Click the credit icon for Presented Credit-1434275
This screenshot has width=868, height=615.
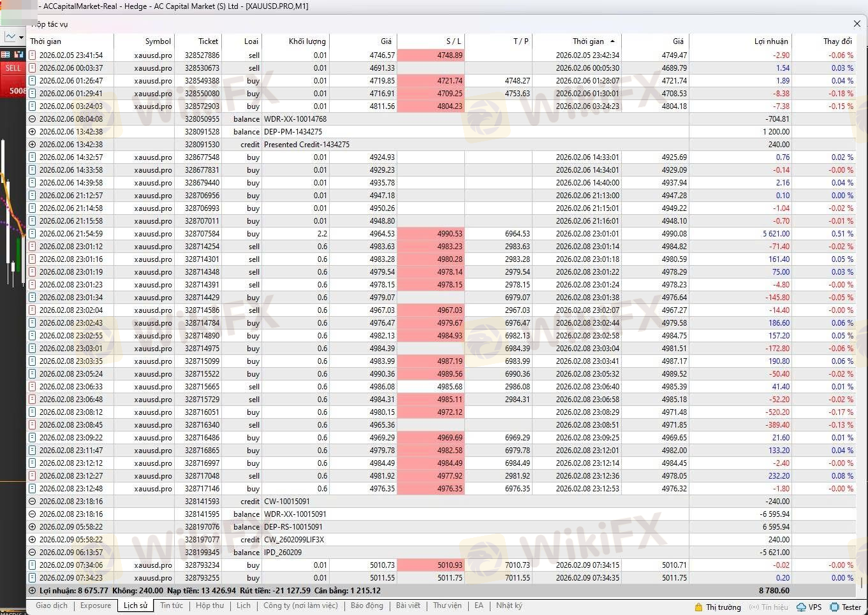33,145
